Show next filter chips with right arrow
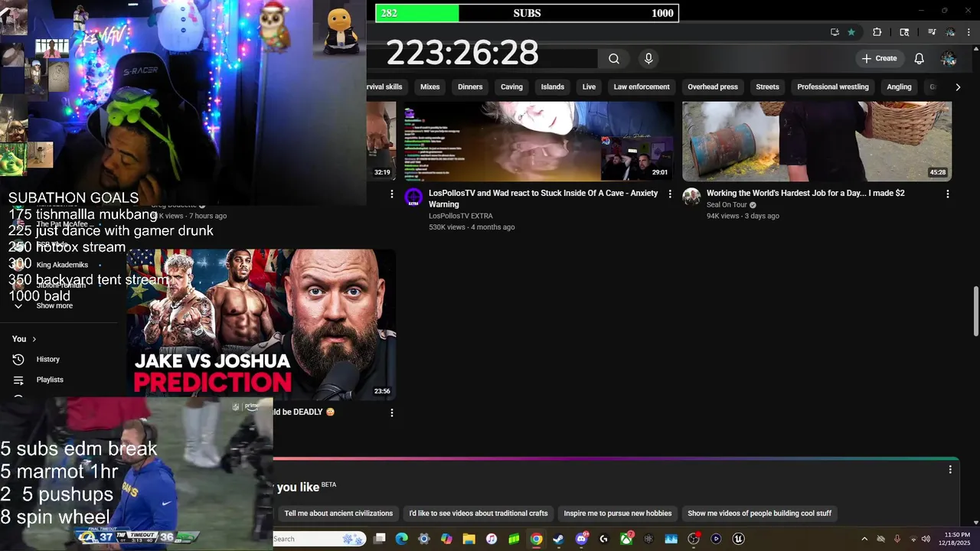The image size is (980, 551). tap(957, 87)
